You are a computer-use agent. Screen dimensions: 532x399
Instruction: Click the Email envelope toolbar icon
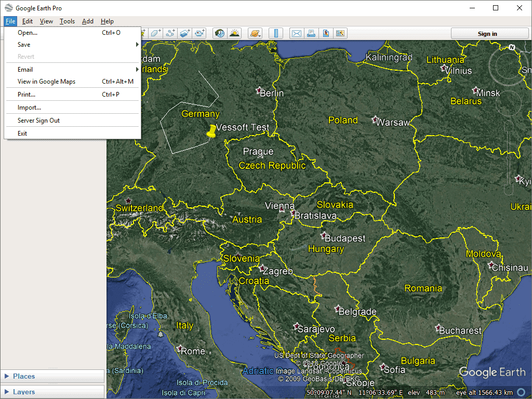click(x=297, y=33)
